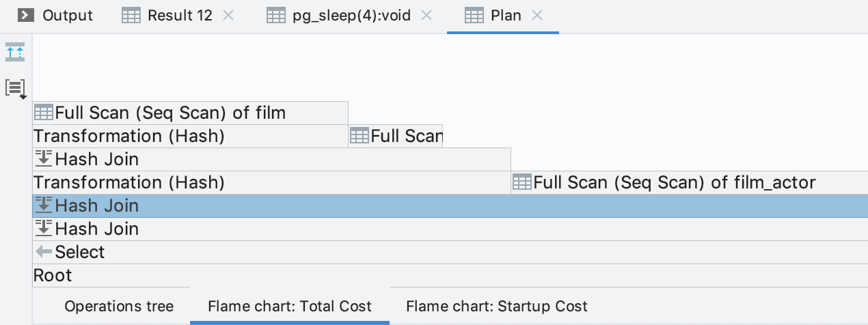Screen dimensions: 868x325
Task: Click the Output console icon
Action: (26, 15)
